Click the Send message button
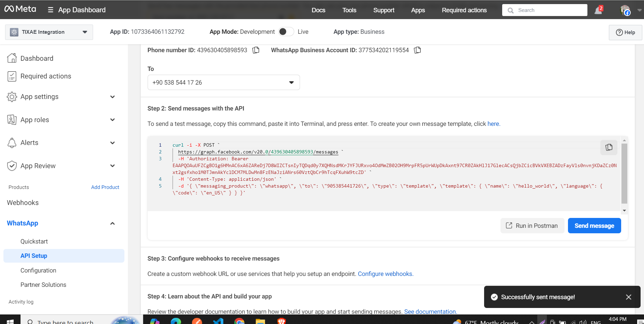 coord(594,225)
